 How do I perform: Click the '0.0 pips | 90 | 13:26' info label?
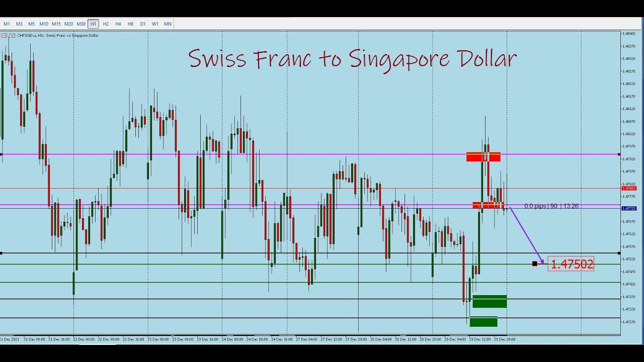pos(551,206)
